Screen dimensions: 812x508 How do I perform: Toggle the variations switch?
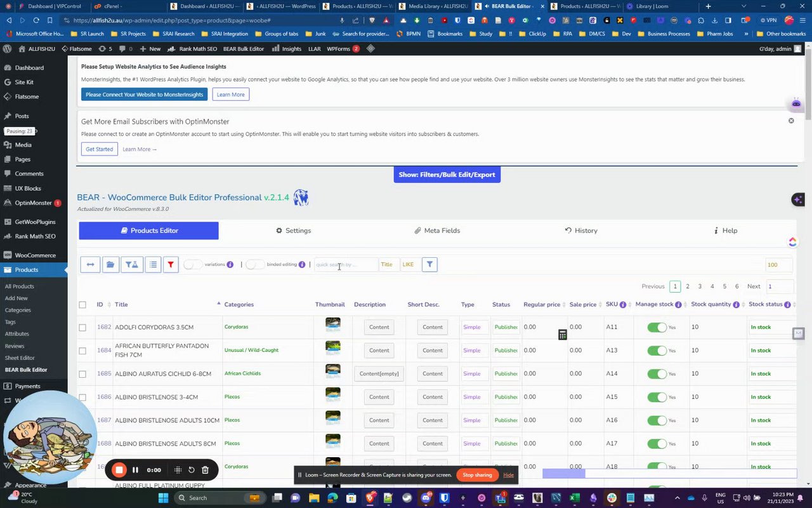click(x=192, y=265)
